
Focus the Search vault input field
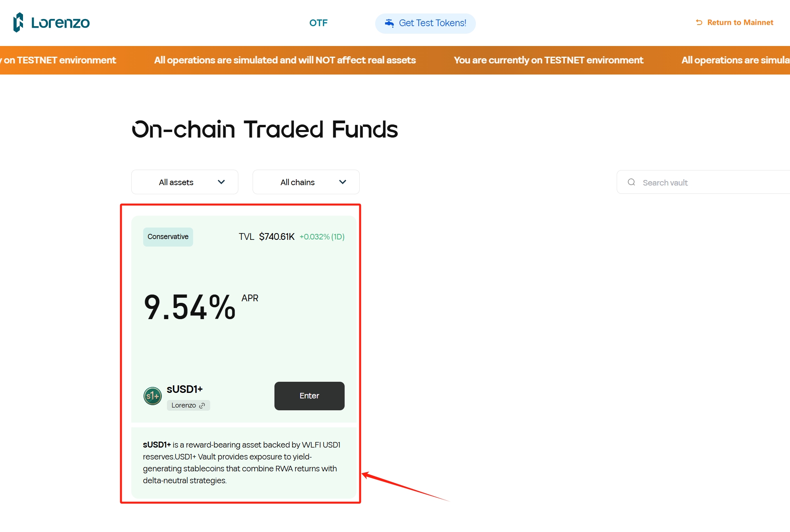pos(704,182)
